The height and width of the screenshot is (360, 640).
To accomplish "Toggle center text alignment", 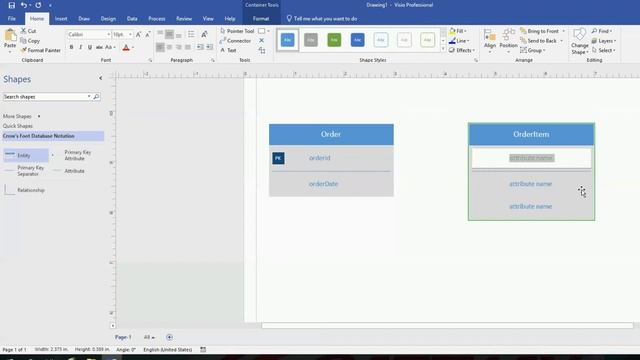I will click(x=169, y=47).
